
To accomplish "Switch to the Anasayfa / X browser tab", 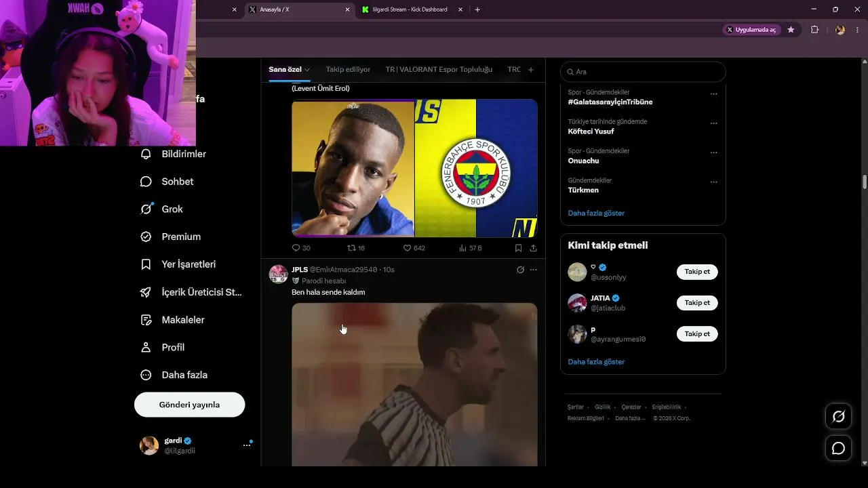I will [x=298, y=9].
